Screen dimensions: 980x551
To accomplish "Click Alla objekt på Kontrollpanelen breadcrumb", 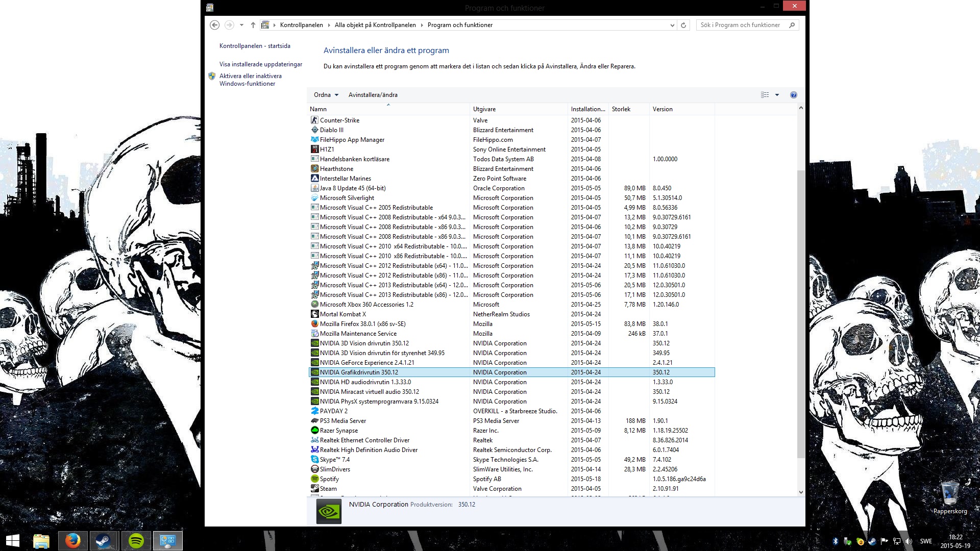I will pos(375,25).
